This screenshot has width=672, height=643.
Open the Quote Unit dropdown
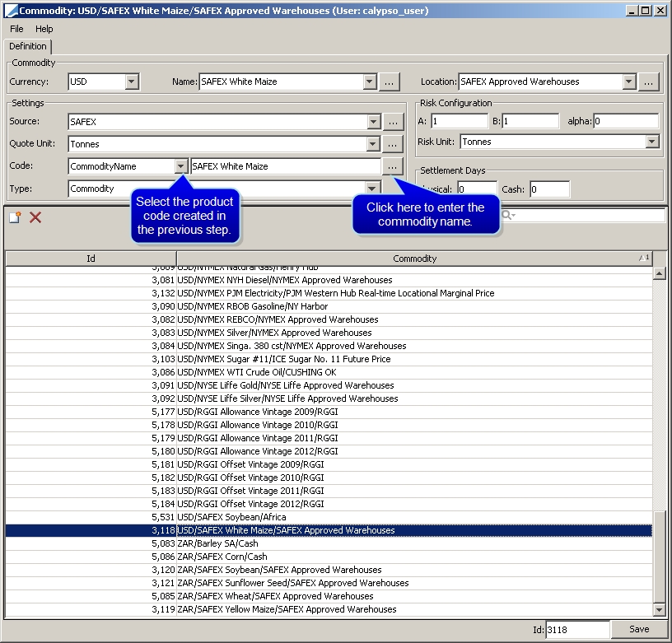tap(373, 144)
